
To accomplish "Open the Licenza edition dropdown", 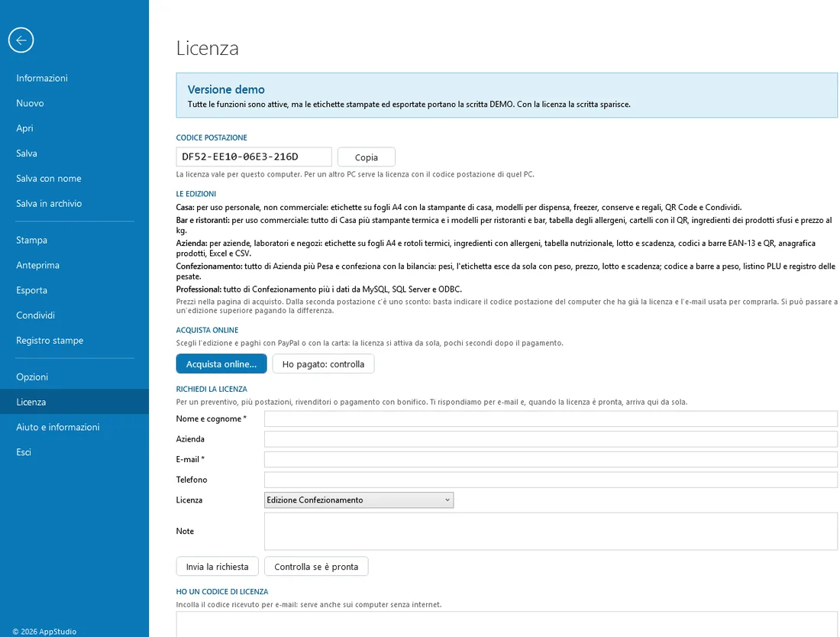I will point(359,500).
